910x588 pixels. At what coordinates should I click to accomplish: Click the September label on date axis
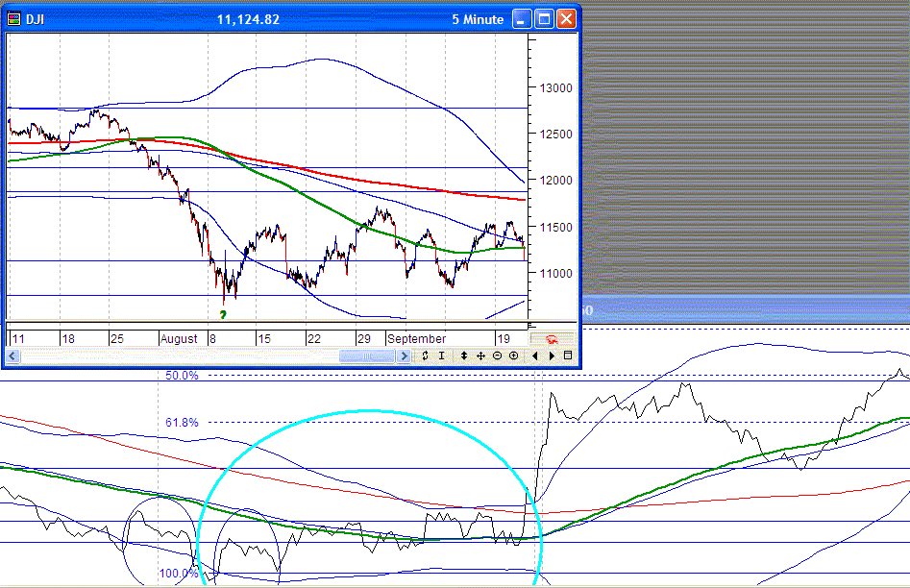point(417,339)
